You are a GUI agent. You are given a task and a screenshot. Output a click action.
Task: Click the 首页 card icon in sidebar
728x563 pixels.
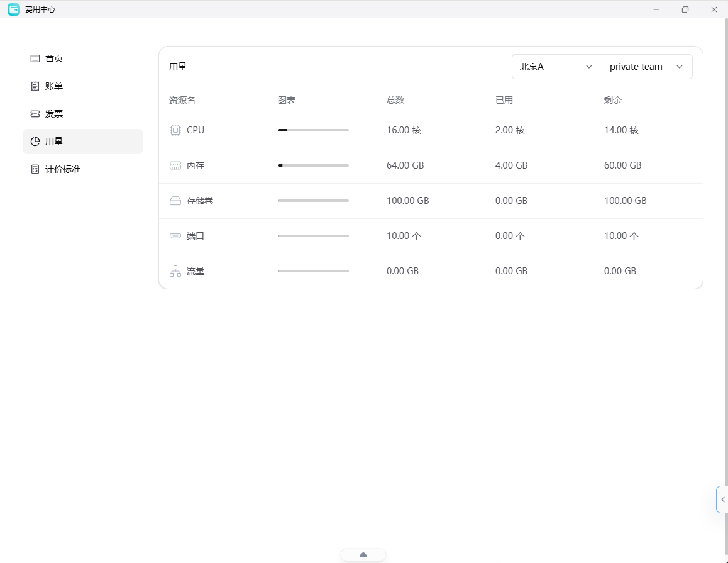pos(35,59)
